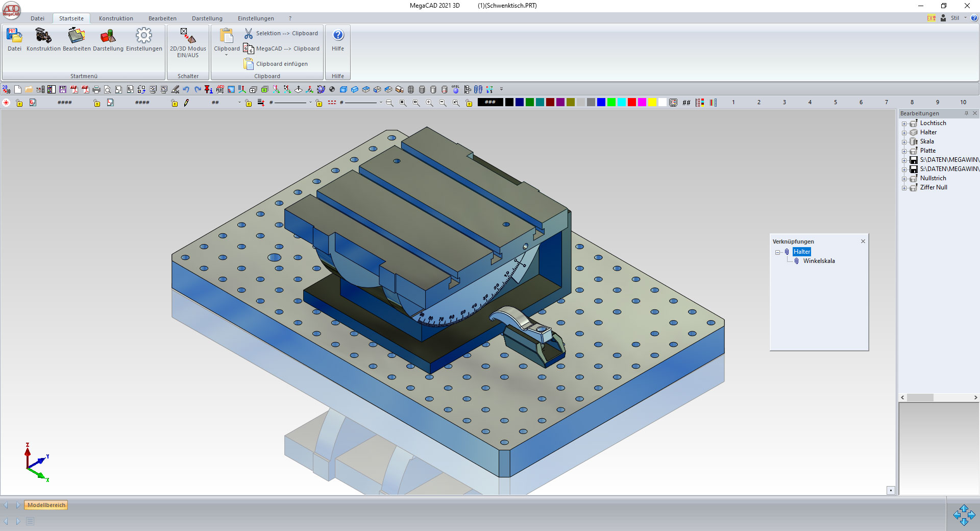
Task: Select the red color swatch
Action: (x=631, y=103)
